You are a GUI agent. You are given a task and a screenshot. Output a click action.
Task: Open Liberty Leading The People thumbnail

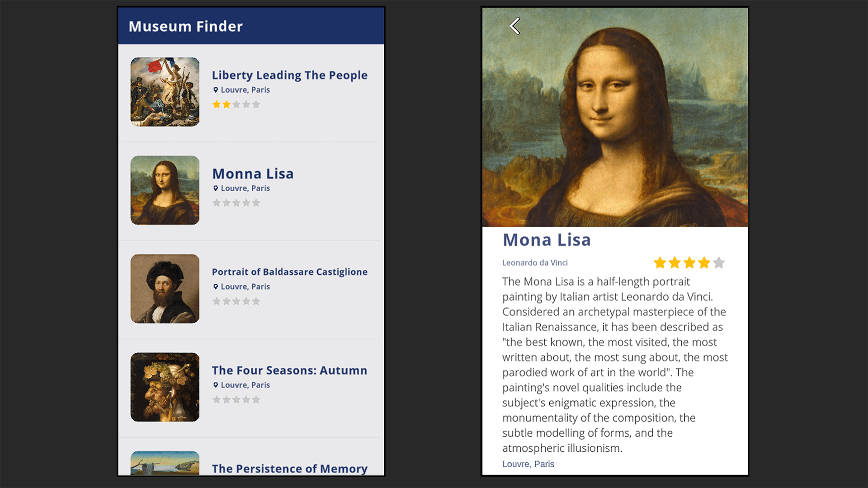tap(165, 92)
